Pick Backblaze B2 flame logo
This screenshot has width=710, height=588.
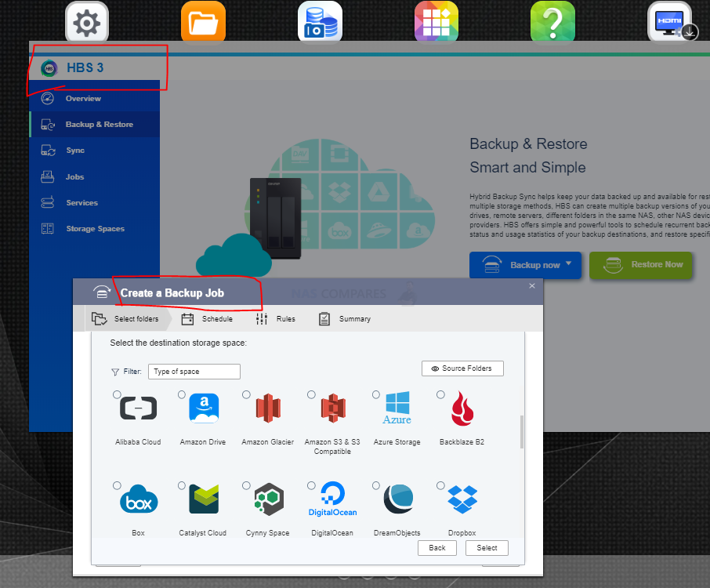(462, 408)
